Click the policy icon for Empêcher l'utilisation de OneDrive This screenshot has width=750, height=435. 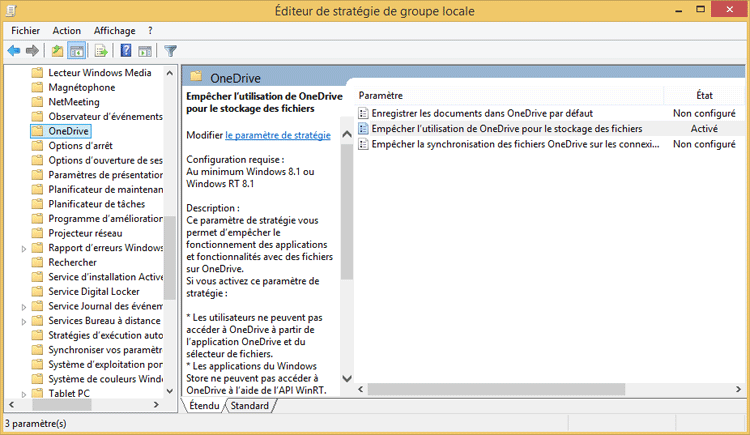(363, 129)
